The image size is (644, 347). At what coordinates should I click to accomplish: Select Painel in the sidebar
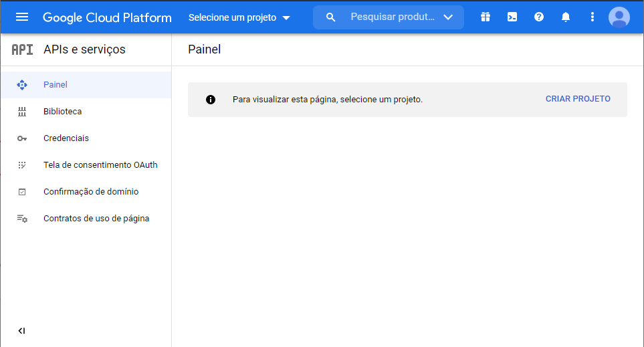coord(56,85)
